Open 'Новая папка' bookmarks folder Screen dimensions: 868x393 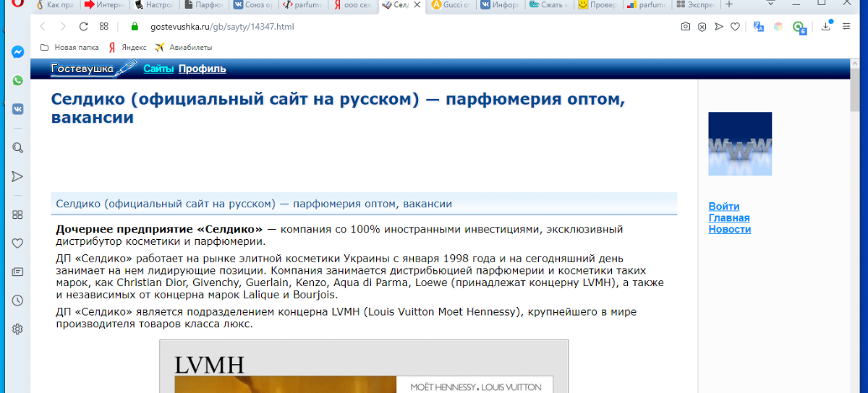(x=69, y=48)
